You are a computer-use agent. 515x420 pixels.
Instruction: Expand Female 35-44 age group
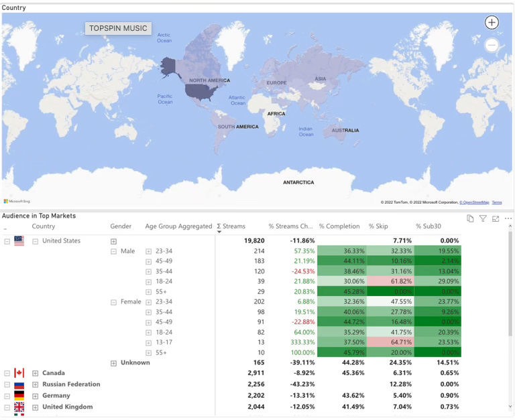click(148, 312)
